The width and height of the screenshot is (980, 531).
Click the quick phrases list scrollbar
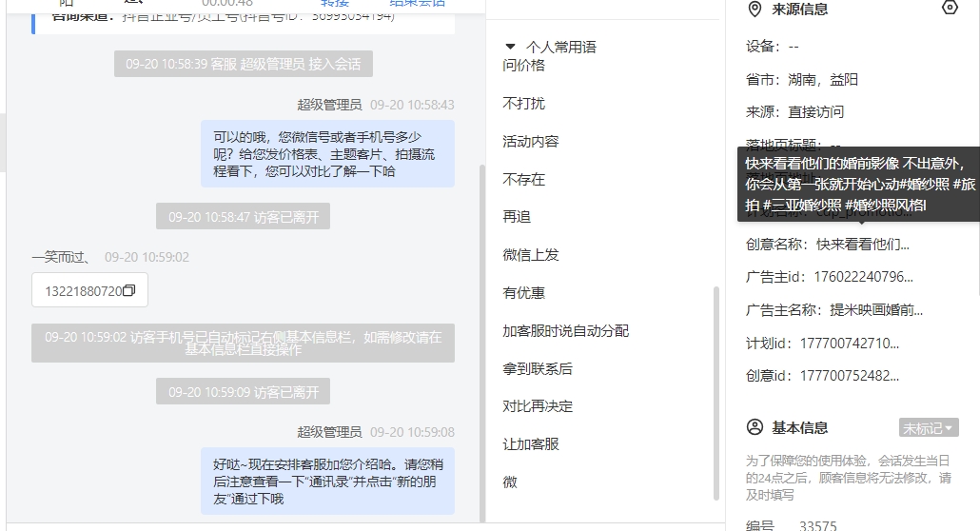(716, 393)
